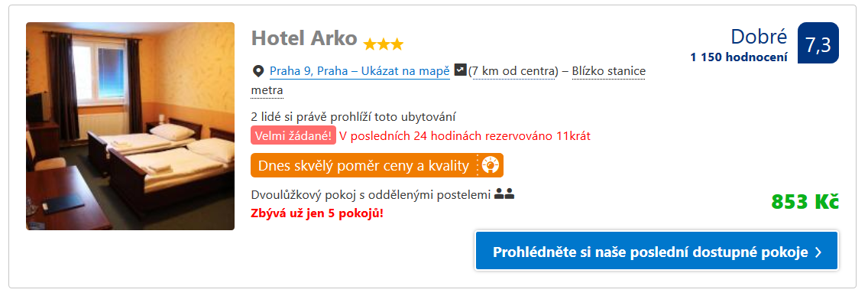The width and height of the screenshot is (868, 296).
Task: Select Dvoulůžkový pokoj s oddělenými postelemi
Action: (371, 195)
